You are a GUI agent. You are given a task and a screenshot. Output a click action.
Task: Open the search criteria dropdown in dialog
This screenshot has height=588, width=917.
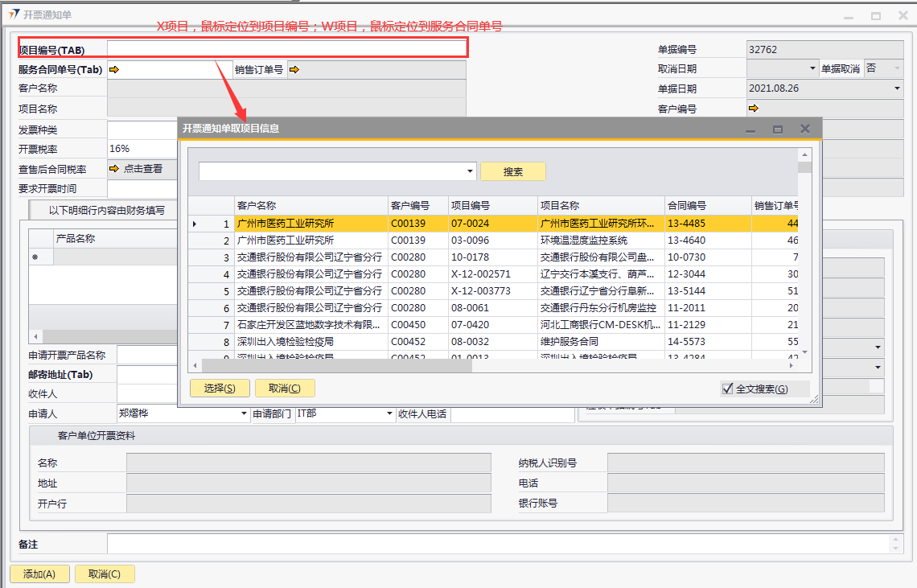pyautogui.click(x=471, y=171)
